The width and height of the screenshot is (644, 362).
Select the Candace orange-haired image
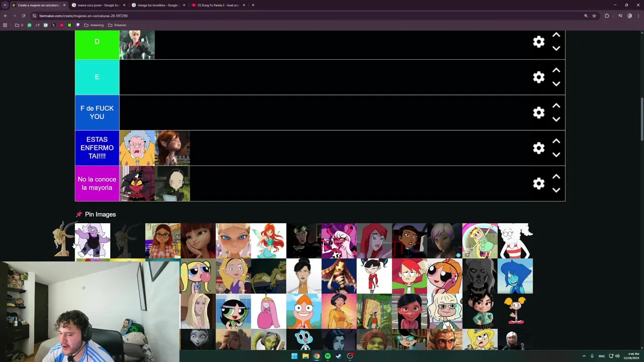304,311
